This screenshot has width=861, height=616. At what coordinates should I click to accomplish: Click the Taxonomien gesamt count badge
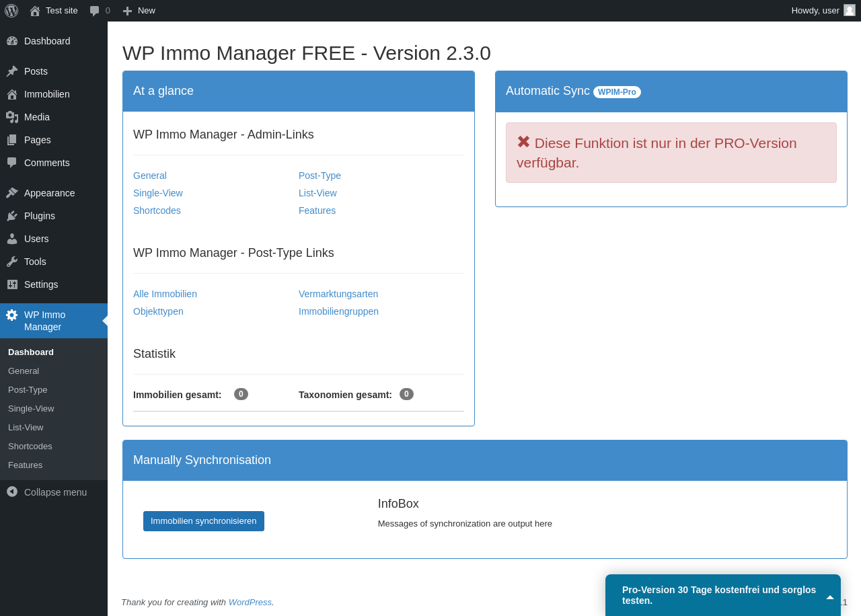point(406,394)
